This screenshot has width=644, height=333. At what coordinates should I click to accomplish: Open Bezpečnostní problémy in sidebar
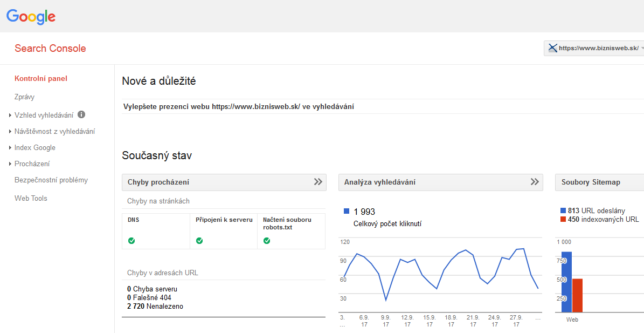pos(51,180)
